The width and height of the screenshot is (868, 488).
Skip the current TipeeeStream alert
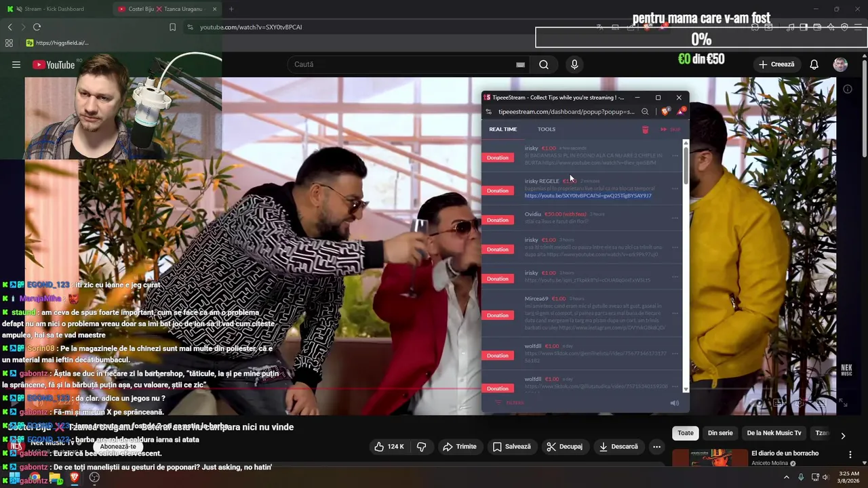[670, 129]
